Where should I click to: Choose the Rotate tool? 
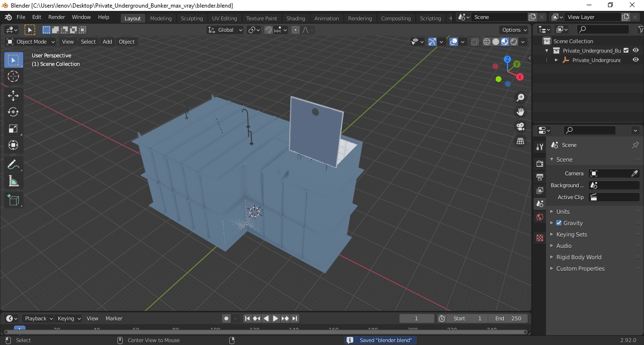13,112
